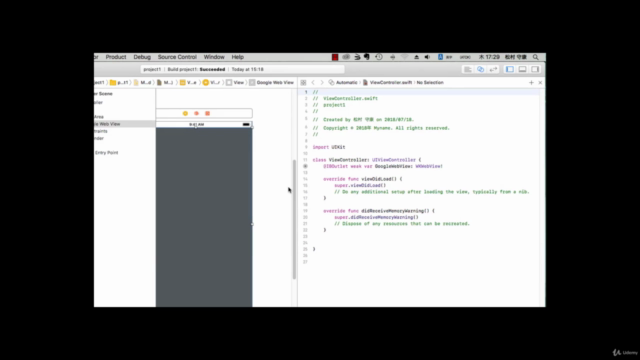Open the Help menu
Screen dimensions: 640x360
click(x=238, y=57)
